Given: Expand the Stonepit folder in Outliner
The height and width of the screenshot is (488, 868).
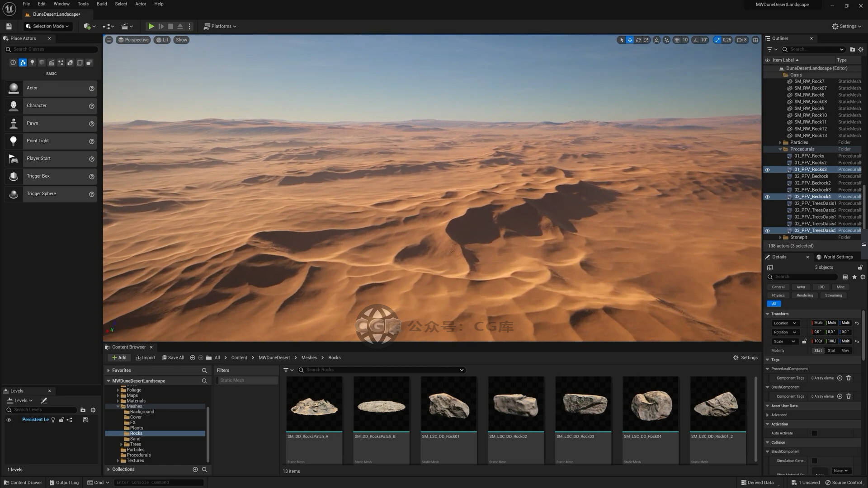Looking at the screenshot, I should [x=780, y=238].
